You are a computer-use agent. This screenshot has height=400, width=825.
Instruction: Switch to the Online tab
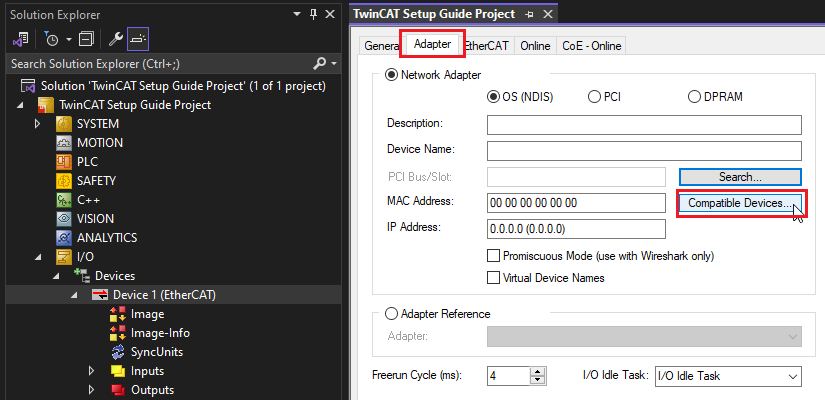pos(535,46)
